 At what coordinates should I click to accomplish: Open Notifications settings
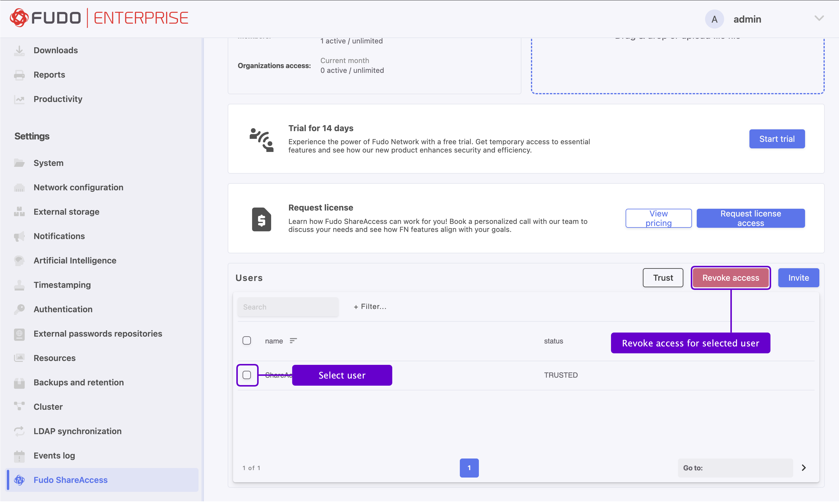[x=60, y=236]
